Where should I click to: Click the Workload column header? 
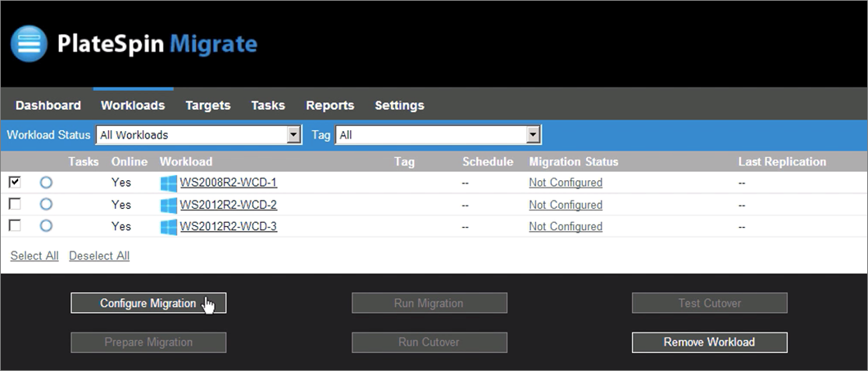[186, 161]
